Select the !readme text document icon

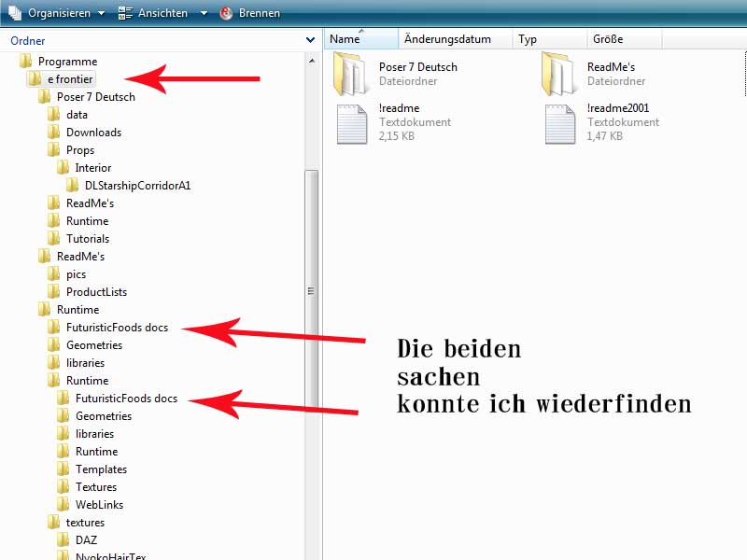[x=352, y=124]
